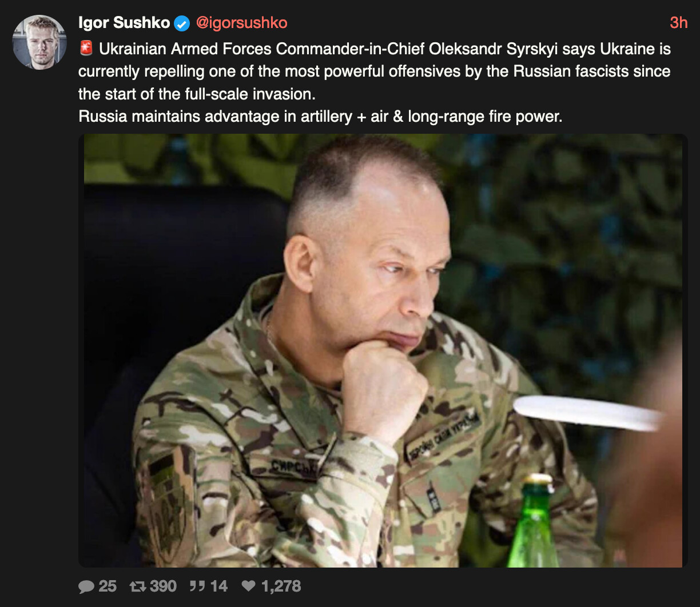The width and height of the screenshot is (700, 607).
Task: Click the reply speech bubble icon
Action: tap(86, 586)
